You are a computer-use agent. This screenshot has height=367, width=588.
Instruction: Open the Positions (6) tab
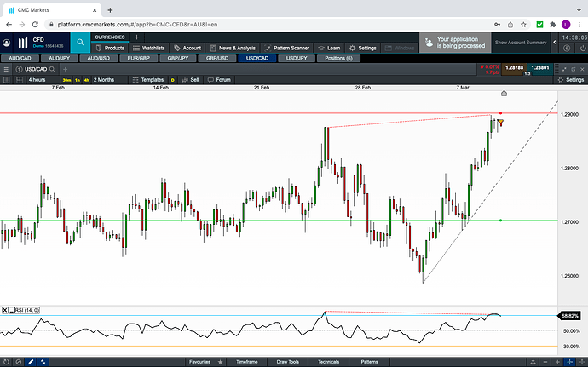(x=337, y=58)
